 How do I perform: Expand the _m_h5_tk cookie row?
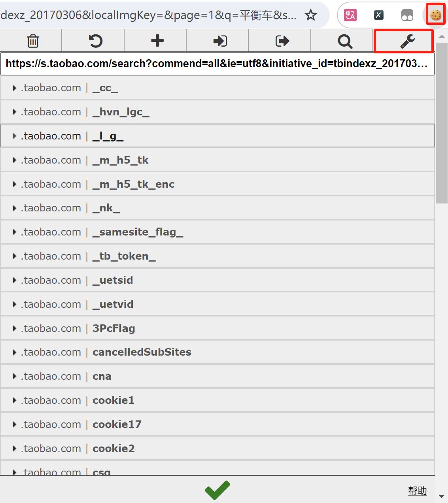217,160
